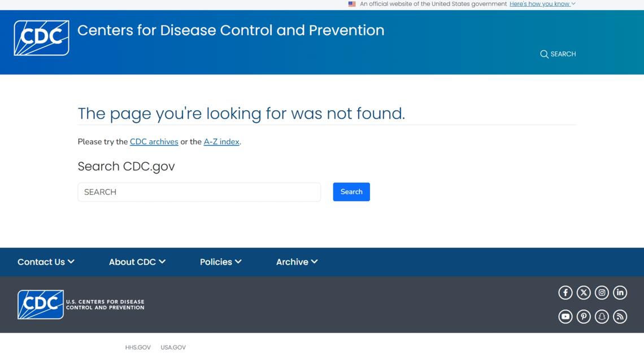Expand "Here's how you know" disclosure
This screenshot has height=362, width=644.
tap(542, 4)
